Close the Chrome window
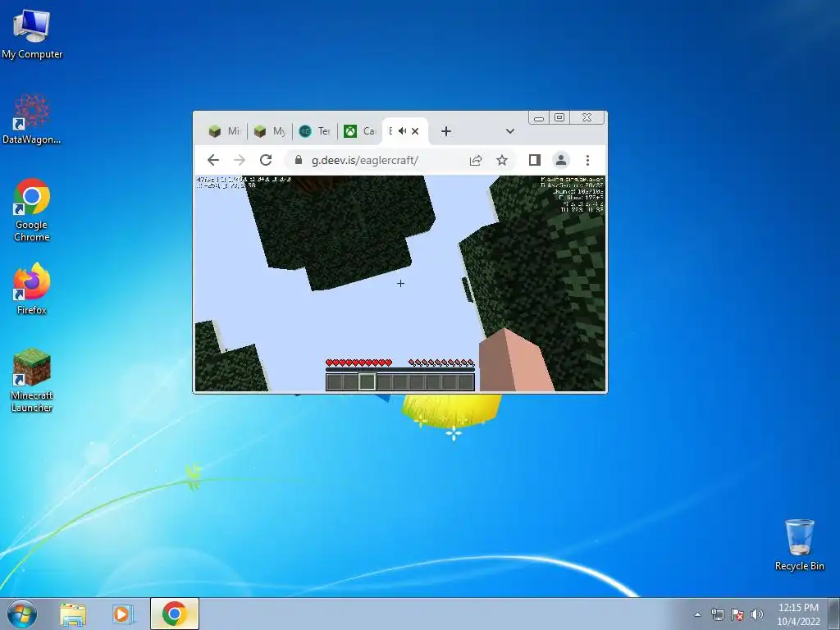 pyautogui.click(x=587, y=118)
